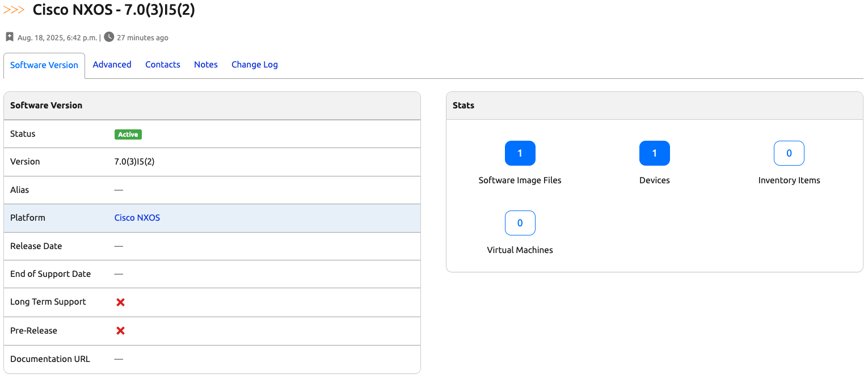
Task: Click the Virtual Machines count badge
Action: coord(520,223)
